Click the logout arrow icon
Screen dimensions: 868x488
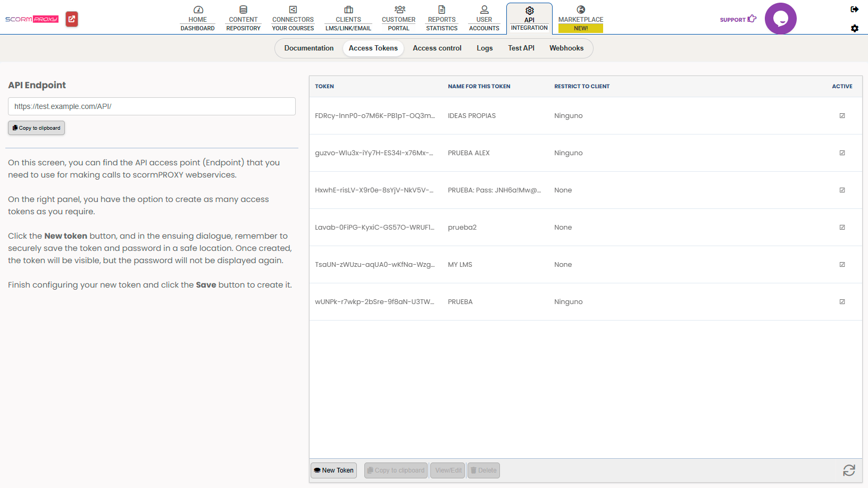(x=854, y=9)
